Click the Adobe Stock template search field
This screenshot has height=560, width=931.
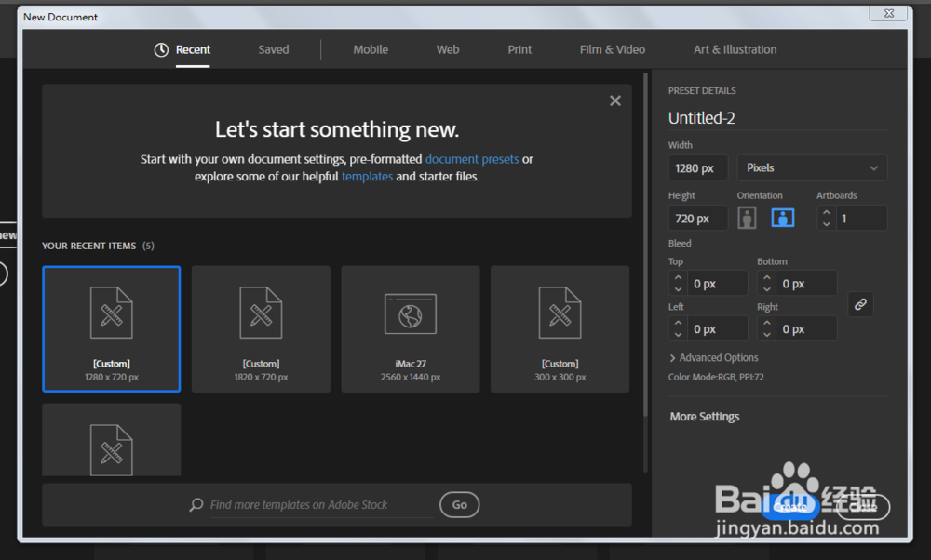(321, 505)
